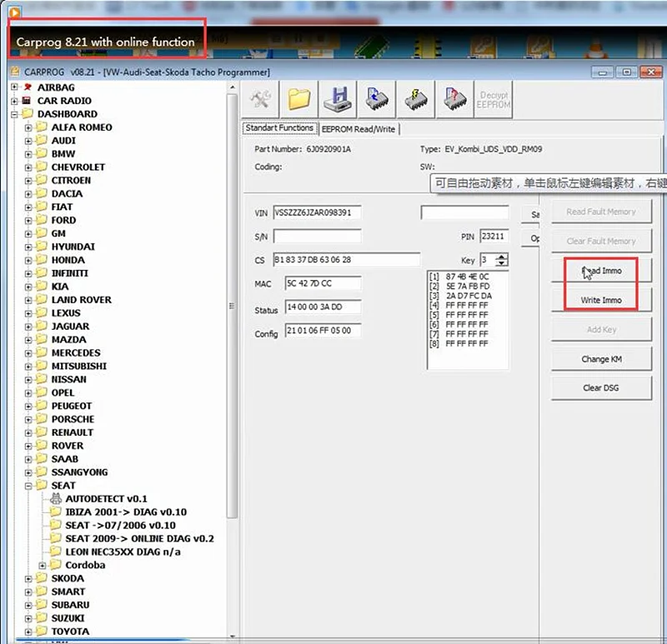Viewport: 667px width, 644px height.
Task: Click the Decrypt EEPROM toolbar button
Action: 493,99
